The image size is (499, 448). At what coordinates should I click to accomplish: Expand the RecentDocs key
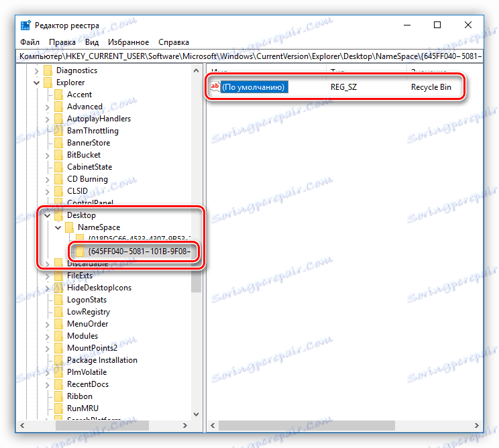(48, 386)
